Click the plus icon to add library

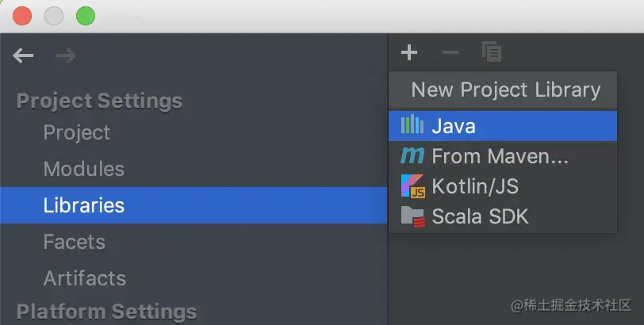[409, 53]
